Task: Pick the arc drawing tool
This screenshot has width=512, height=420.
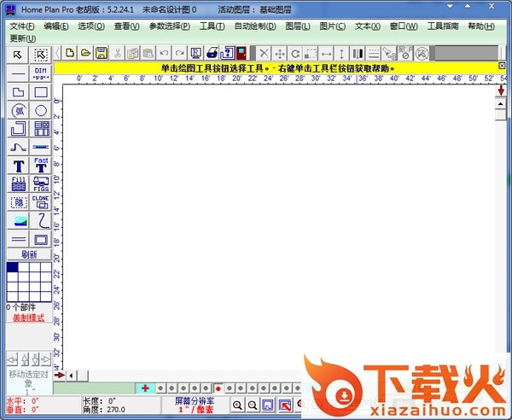Action: (x=18, y=111)
